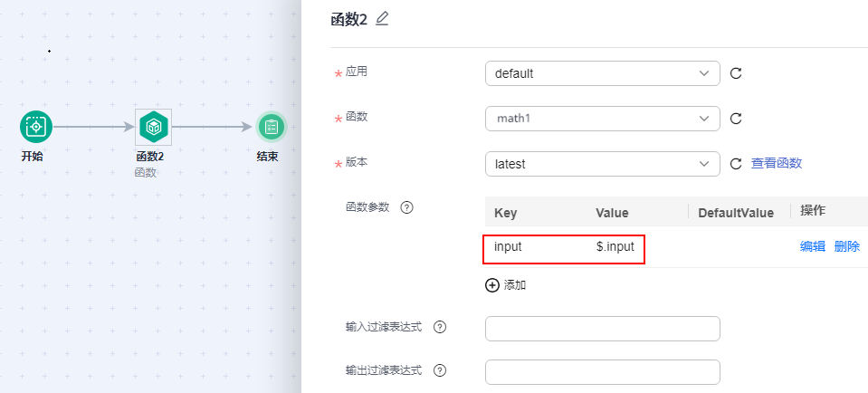Click the 输入过滤表达式 input field
Image resolution: width=868 pixels, height=393 pixels.
(x=602, y=328)
